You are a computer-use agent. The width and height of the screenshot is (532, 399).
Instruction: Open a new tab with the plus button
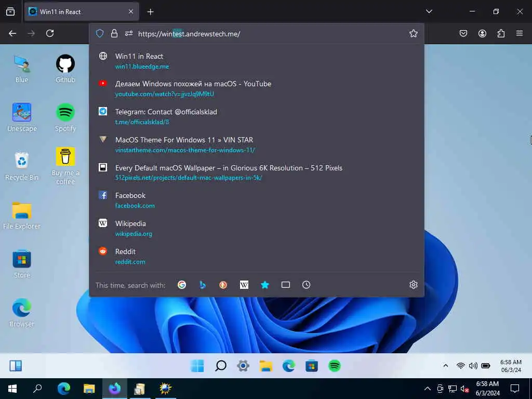150,12
